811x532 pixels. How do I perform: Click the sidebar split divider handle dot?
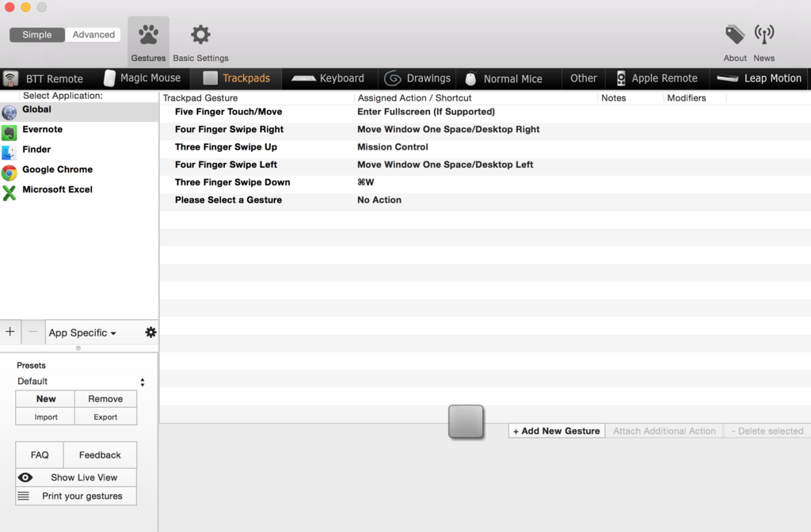click(78, 348)
